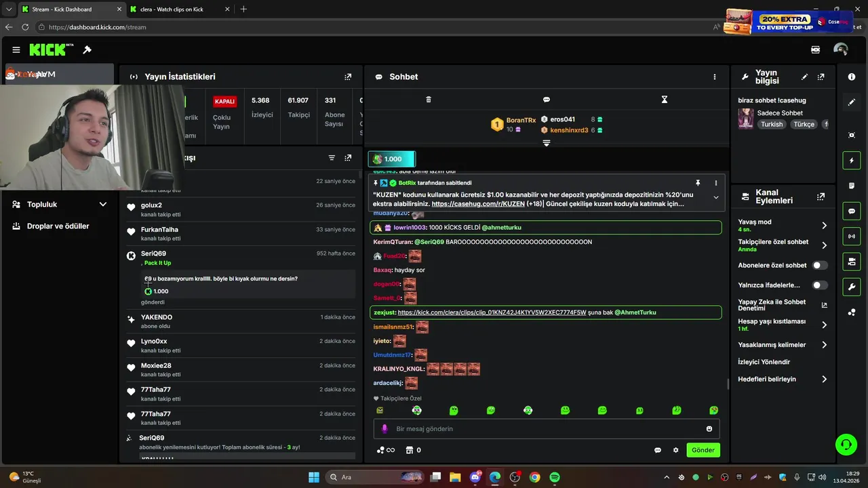Image resolution: width=868 pixels, height=488 pixels.
Task: Open the green headset support button
Action: tap(846, 445)
